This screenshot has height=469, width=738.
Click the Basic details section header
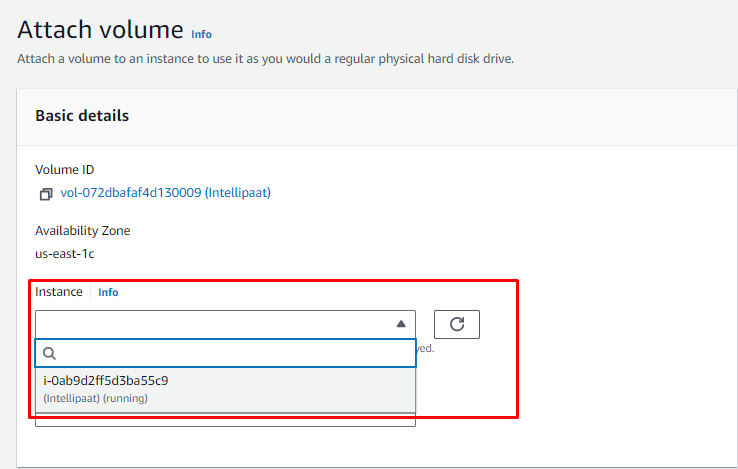[x=82, y=116]
